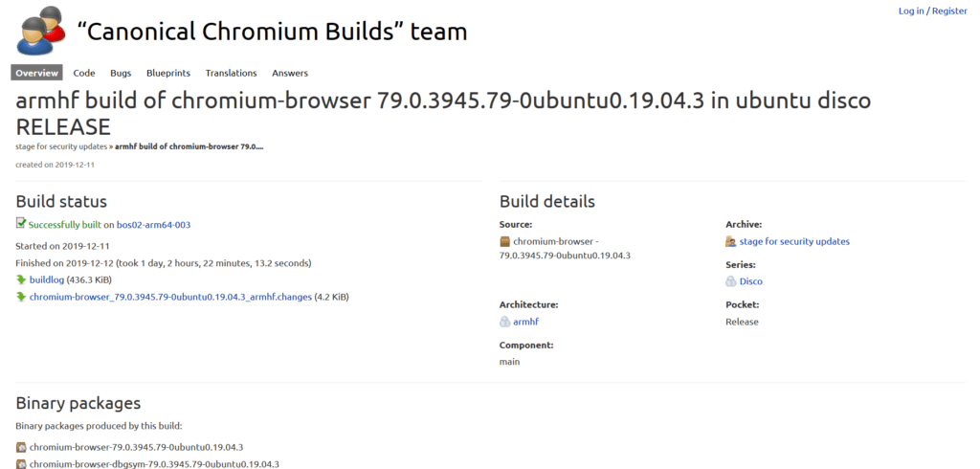
Task: Open the chromium-browser armhf.changes file link
Action: 170,297
